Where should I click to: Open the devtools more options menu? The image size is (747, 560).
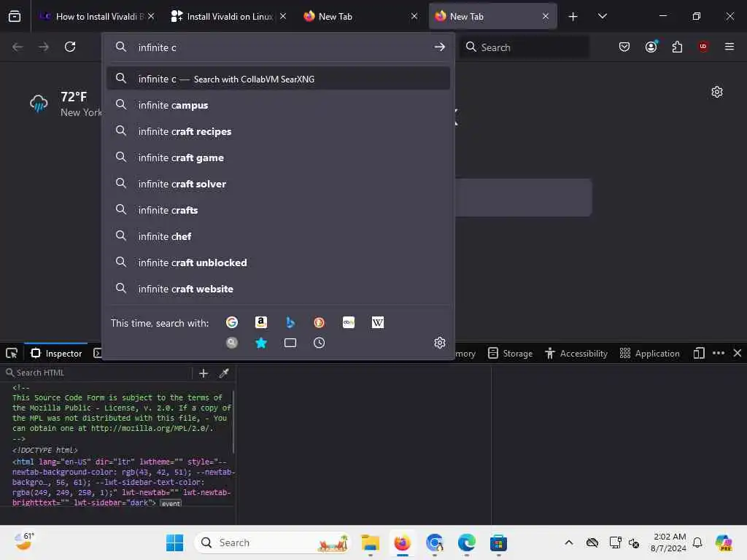[x=719, y=354]
